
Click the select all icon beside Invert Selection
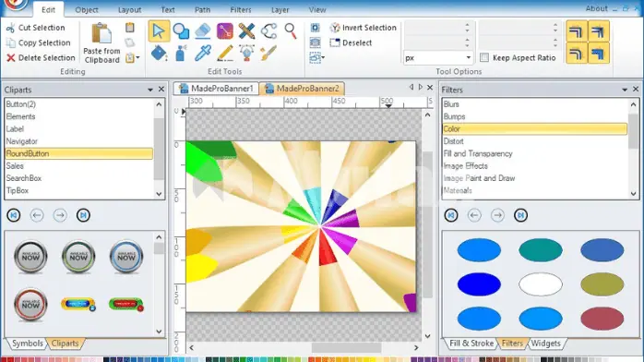[x=315, y=28]
